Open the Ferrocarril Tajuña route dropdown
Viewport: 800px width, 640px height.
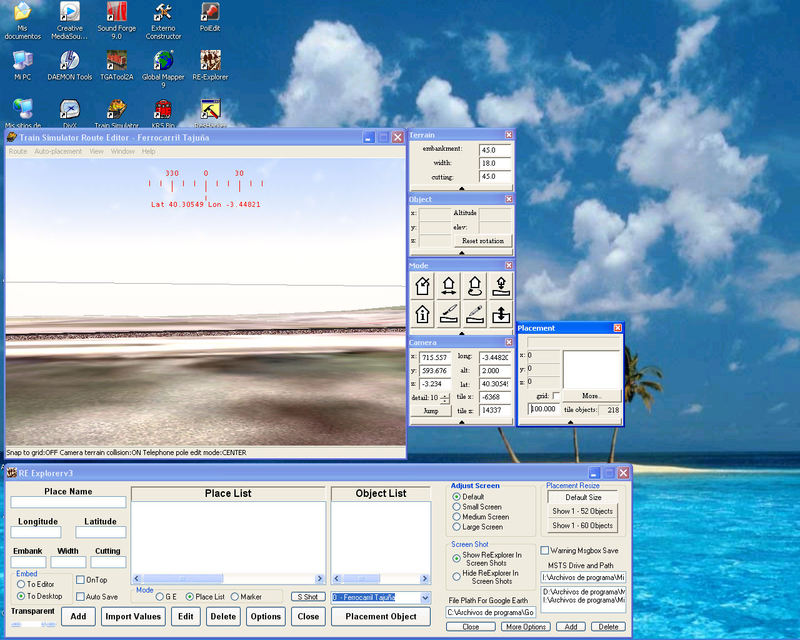click(426, 597)
